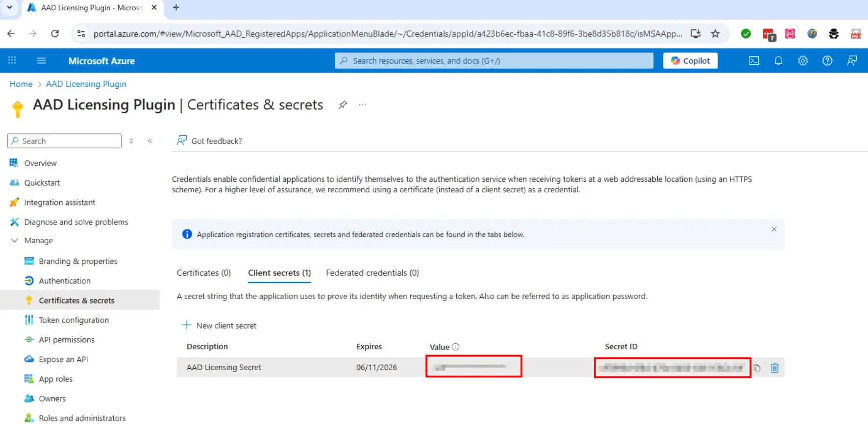Collapse the left navigation pane

pyautogui.click(x=150, y=141)
